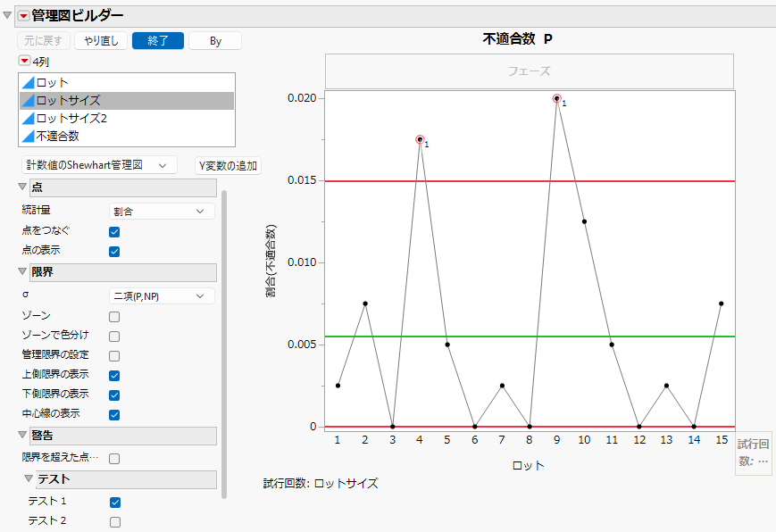This screenshot has width=776, height=532.
Task: Enable the ゾーン checkbox
Action: pyautogui.click(x=114, y=317)
